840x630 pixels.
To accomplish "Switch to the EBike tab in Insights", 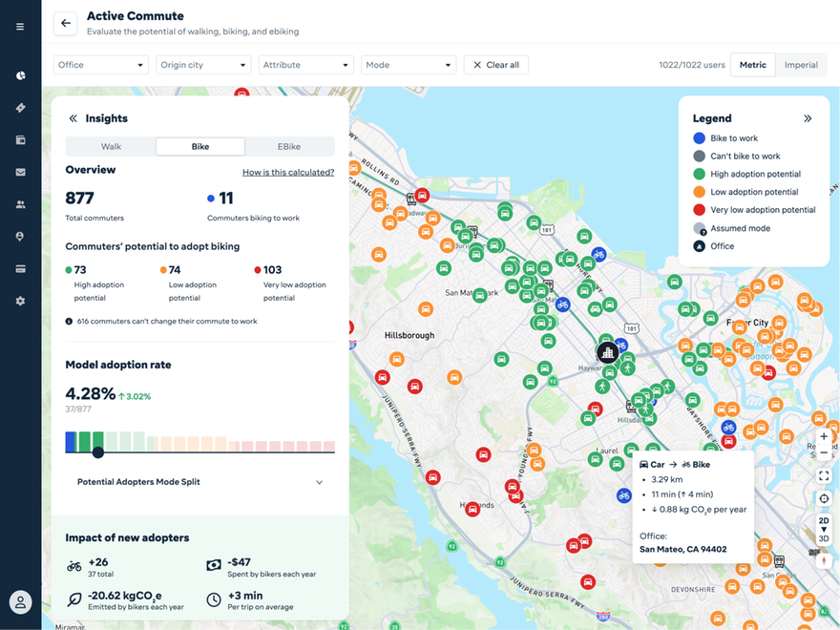I will tap(288, 146).
